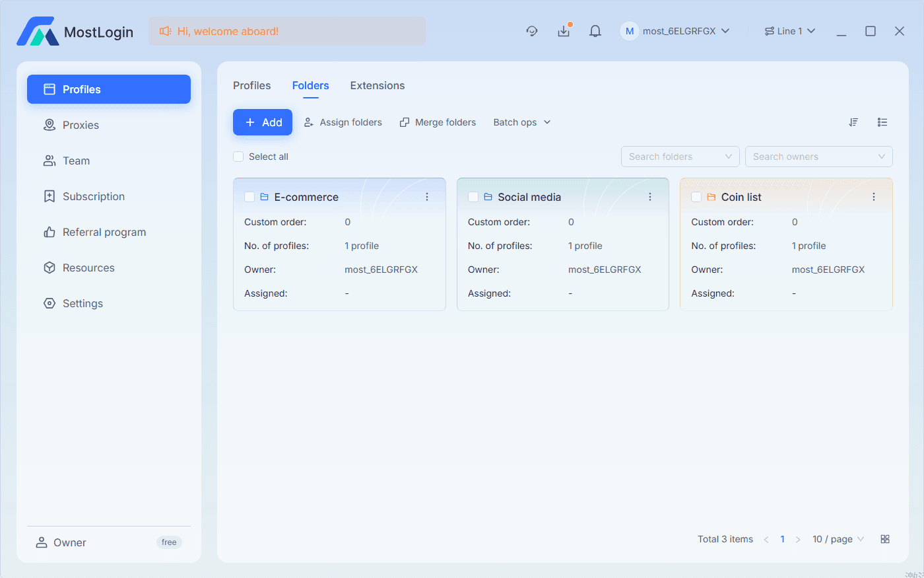The width and height of the screenshot is (924, 578).
Task: Click 1 profile in Coin list card
Action: pos(808,246)
